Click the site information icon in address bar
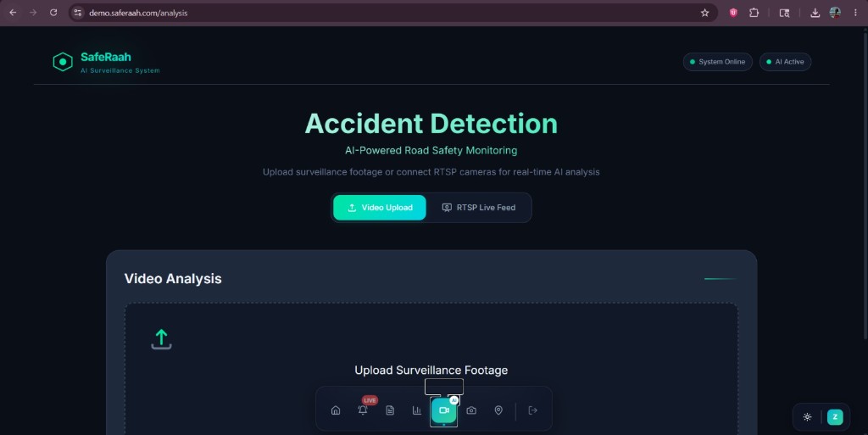868x435 pixels. coord(78,13)
